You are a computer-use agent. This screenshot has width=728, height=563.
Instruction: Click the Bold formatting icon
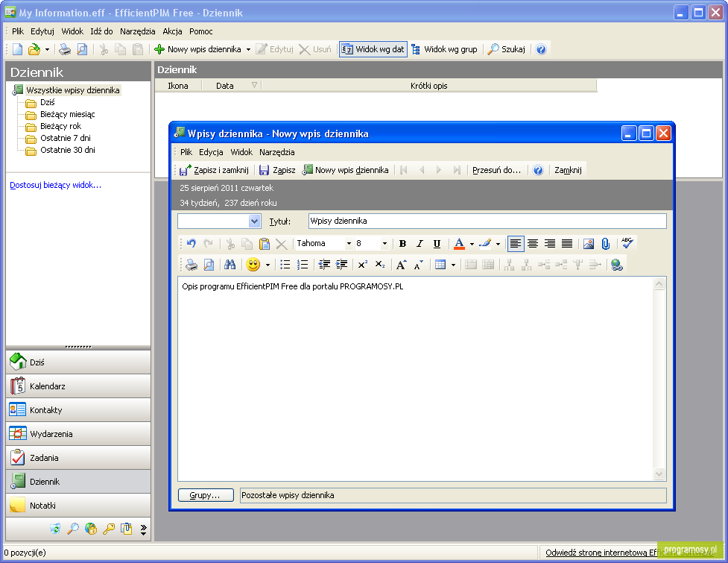pos(402,243)
